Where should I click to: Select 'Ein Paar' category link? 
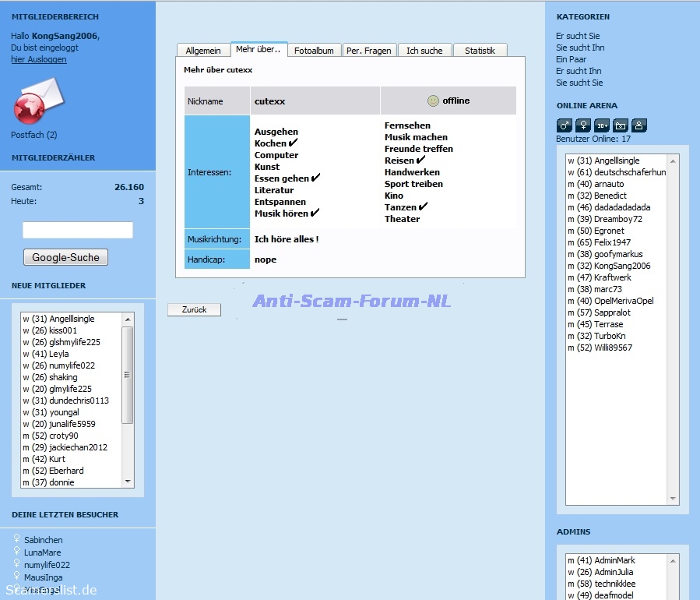pos(571,59)
